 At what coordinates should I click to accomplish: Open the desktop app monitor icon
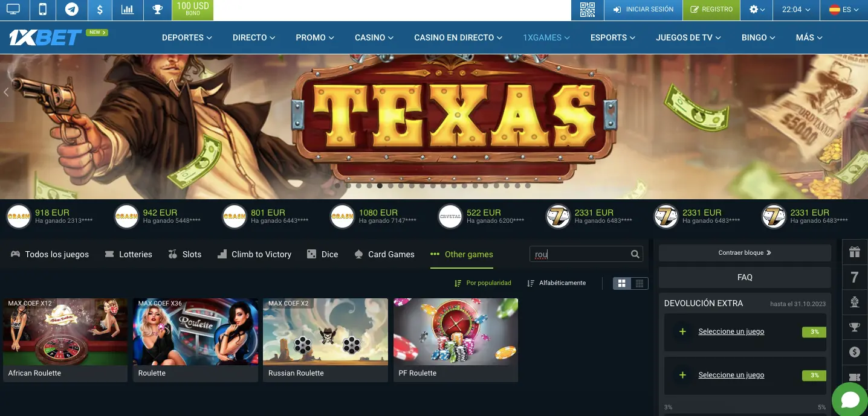tap(13, 10)
